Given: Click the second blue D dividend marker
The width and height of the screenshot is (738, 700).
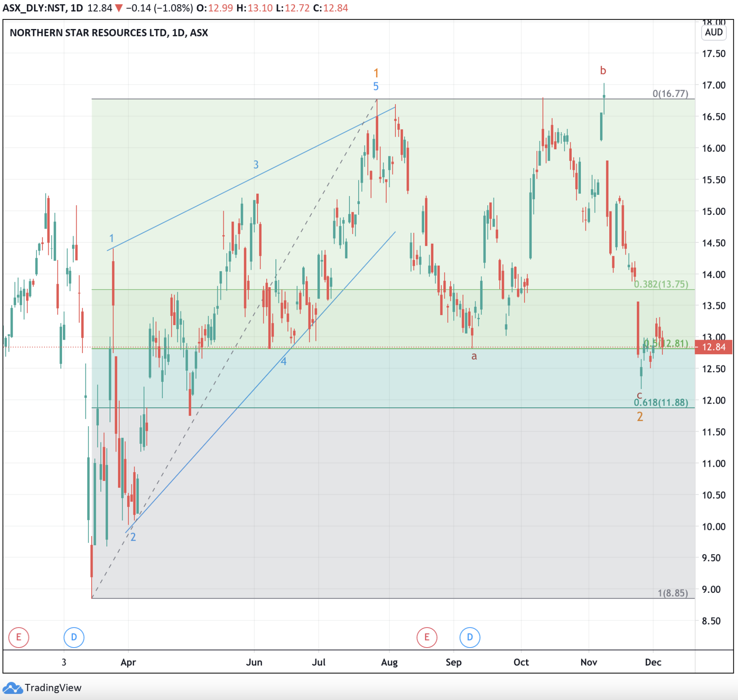Looking at the screenshot, I should (469, 637).
